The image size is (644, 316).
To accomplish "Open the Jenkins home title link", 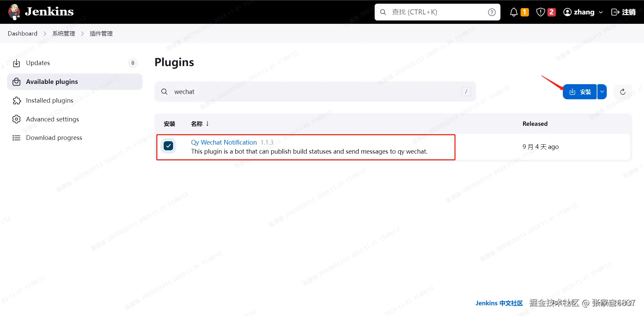I will coord(49,12).
